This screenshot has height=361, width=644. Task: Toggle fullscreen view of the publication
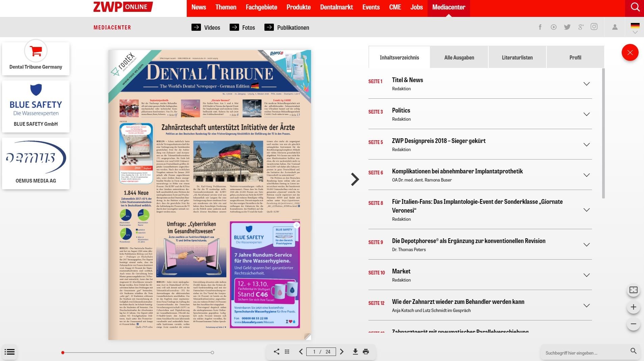point(633,290)
